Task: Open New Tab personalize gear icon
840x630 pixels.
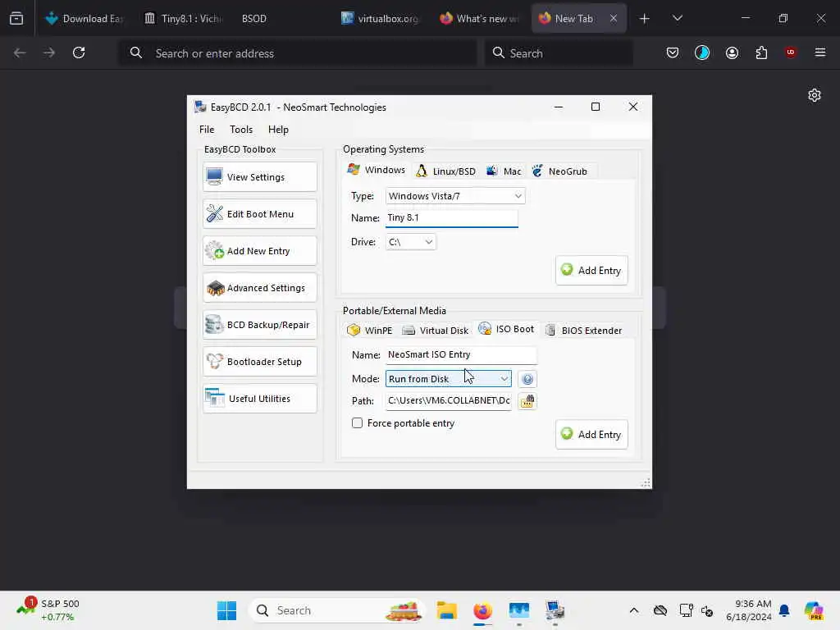Action: pyautogui.click(x=815, y=95)
